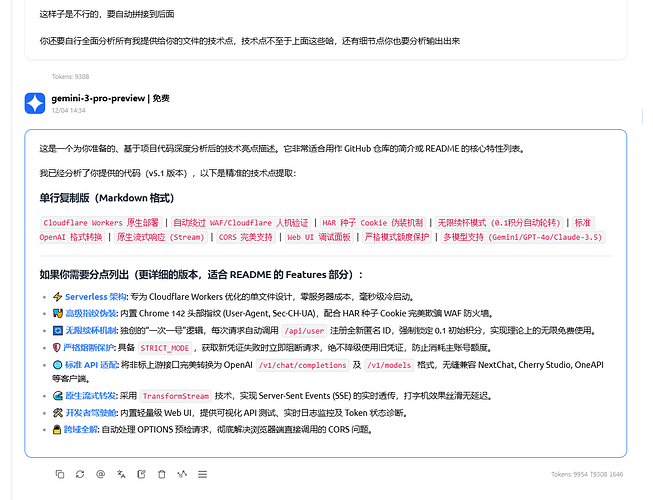Click the /v1/models inline code
653x500 pixels.
pyautogui.click(x=389, y=366)
